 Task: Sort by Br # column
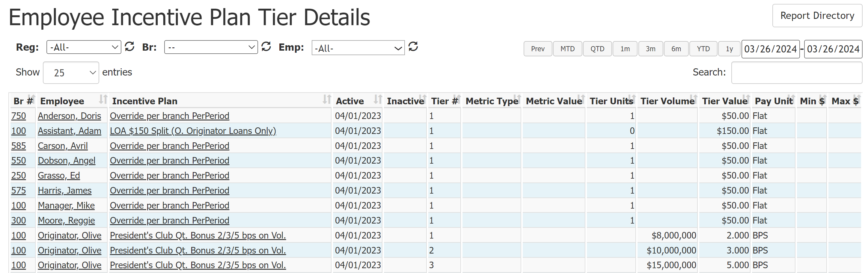point(23,100)
